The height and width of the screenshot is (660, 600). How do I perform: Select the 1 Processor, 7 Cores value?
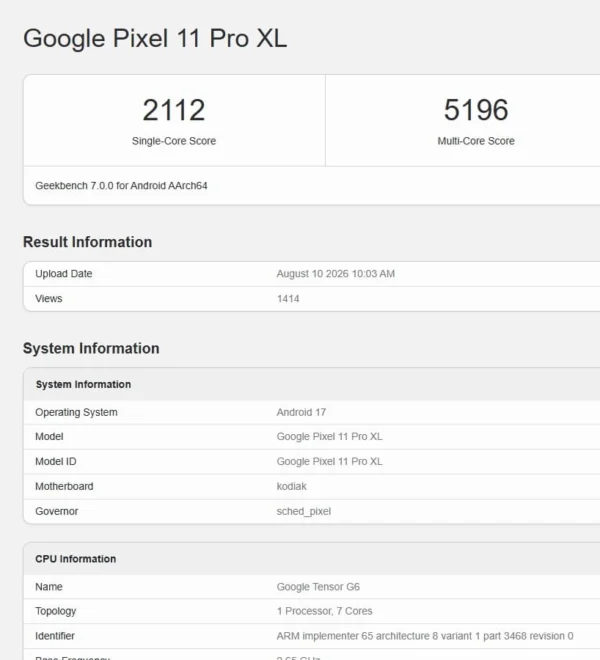[x=324, y=611]
